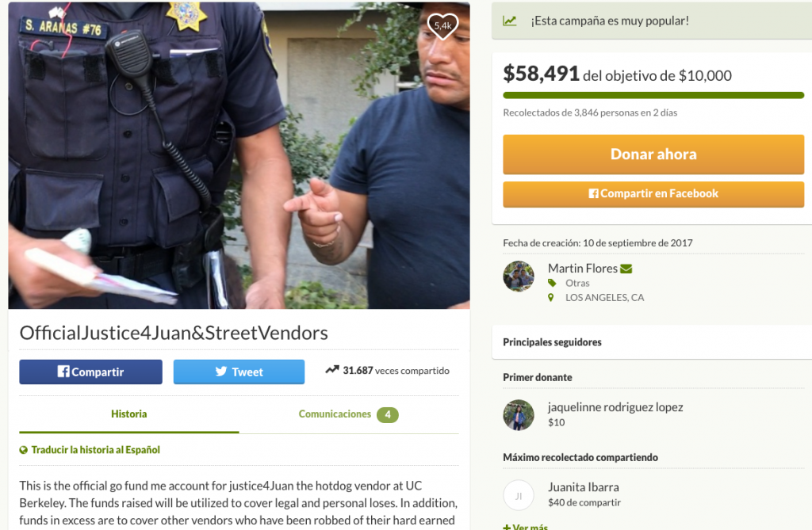Click the trending chart icon beside popular campaign notice
This screenshot has width=812, height=530.
point(510,21)
